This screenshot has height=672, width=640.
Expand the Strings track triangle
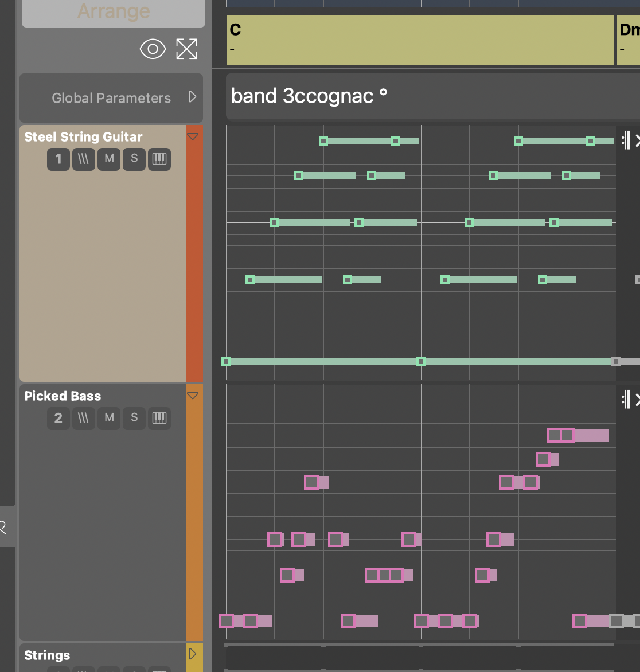click(x=193, y=654)
